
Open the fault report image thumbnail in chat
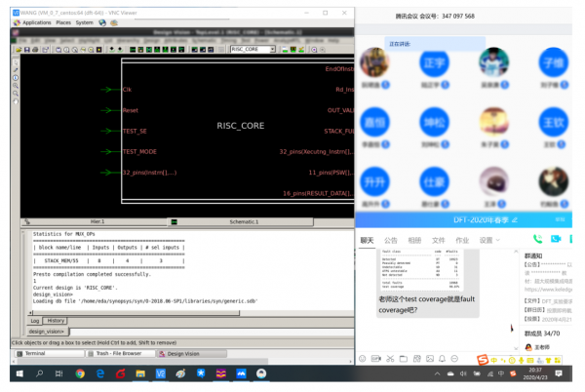point(420,270)
